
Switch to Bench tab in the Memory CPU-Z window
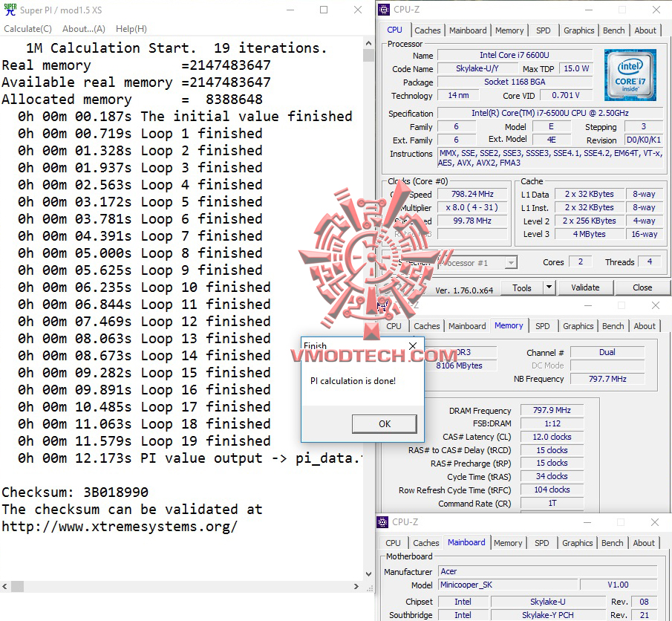(x=613, y=326)
